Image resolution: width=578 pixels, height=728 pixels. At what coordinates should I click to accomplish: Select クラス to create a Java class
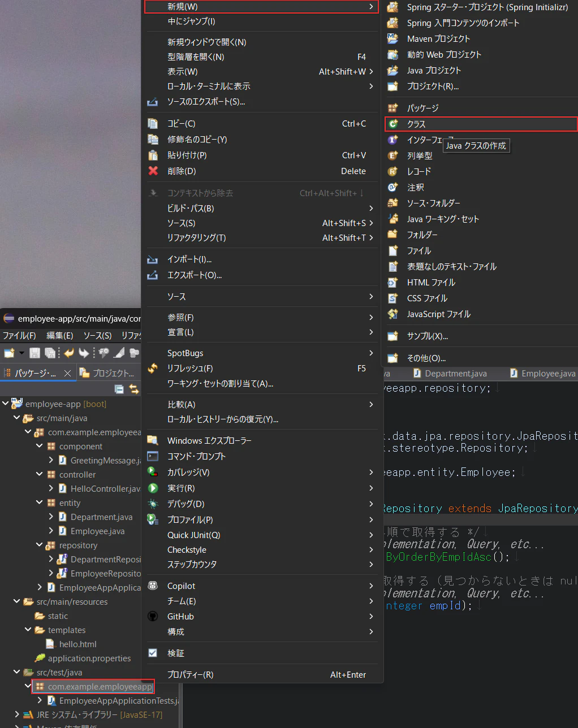[x=481, y=124]
